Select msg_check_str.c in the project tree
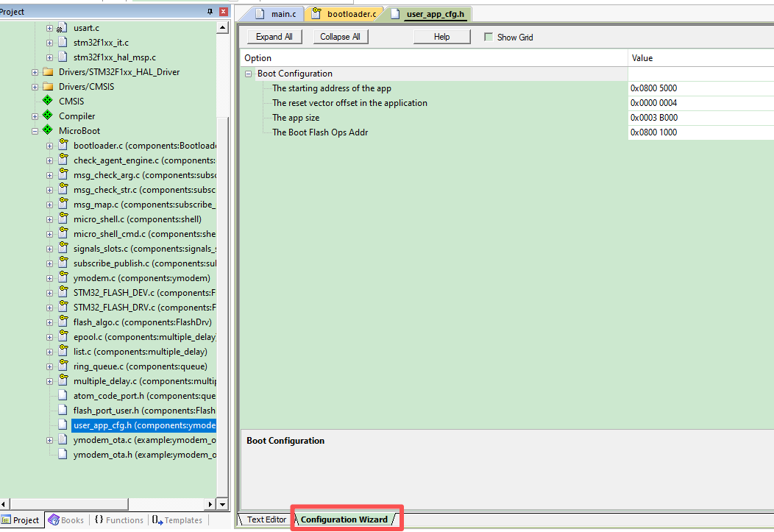The image size is (774, 532). (x=144, y=190)
